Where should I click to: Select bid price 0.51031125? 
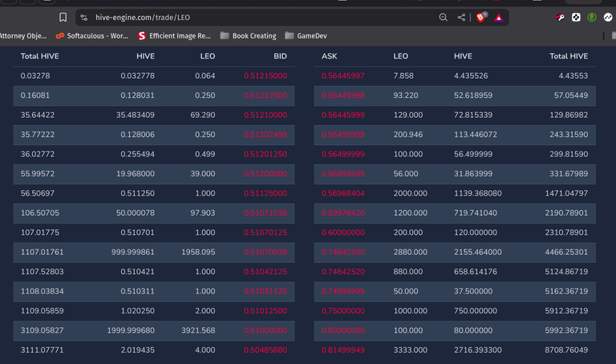tap(265, 291)
